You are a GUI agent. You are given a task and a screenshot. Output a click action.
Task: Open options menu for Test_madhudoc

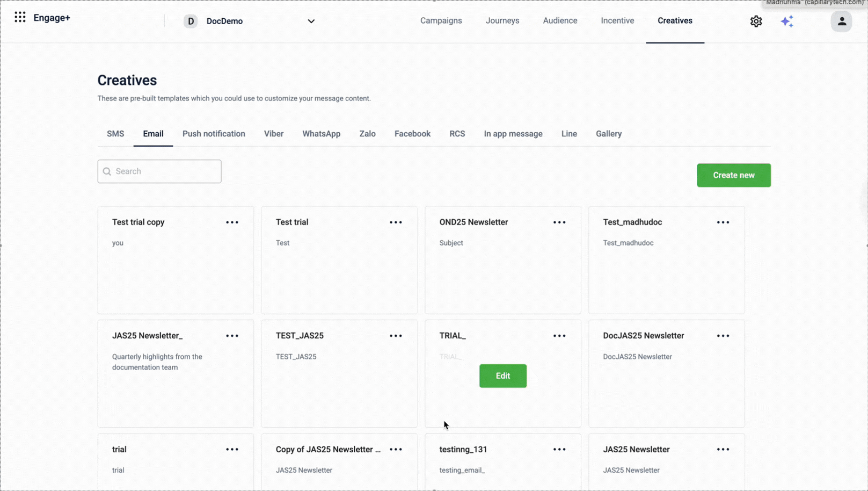tap(723, 222)
